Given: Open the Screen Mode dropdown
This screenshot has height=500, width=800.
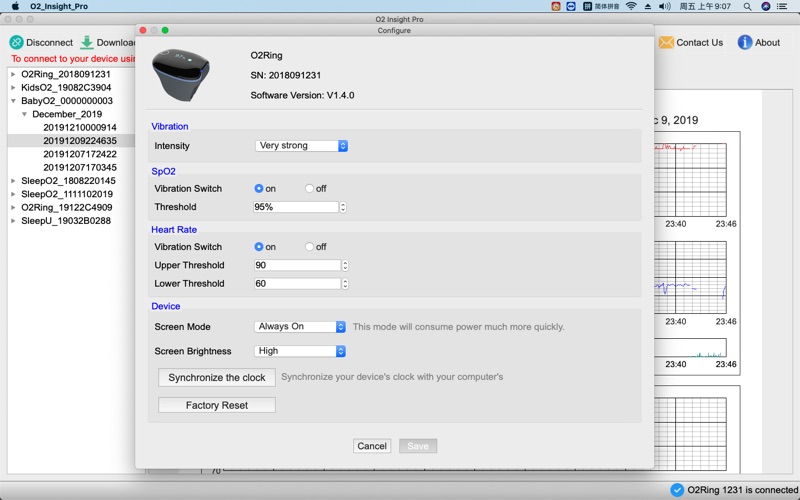Looking at the screenshot, I should [300, 327].
